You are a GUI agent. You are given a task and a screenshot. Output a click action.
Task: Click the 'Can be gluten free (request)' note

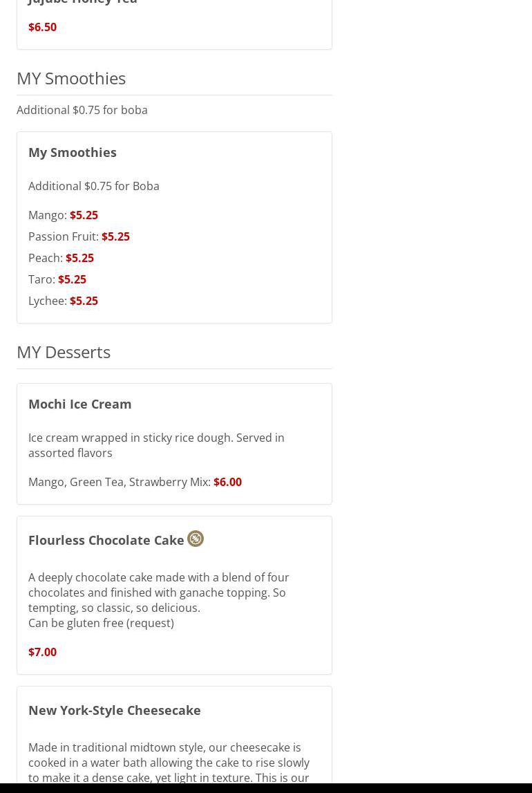(101, 623)
